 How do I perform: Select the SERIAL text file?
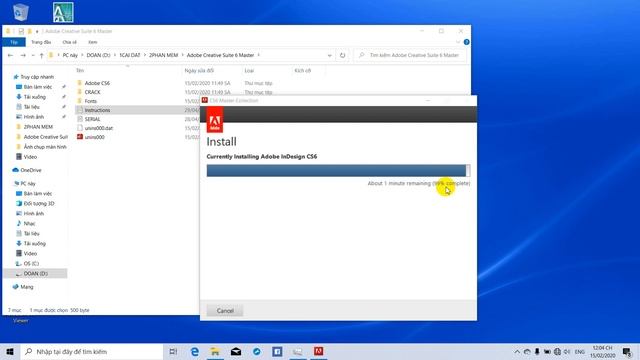click(92, 119)
